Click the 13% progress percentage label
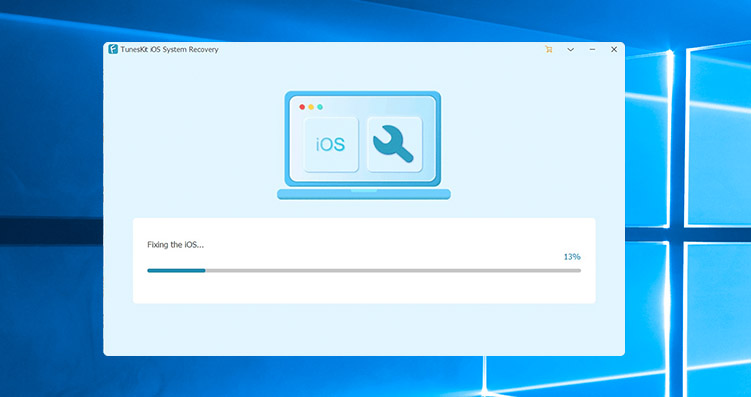 point(572,257)
